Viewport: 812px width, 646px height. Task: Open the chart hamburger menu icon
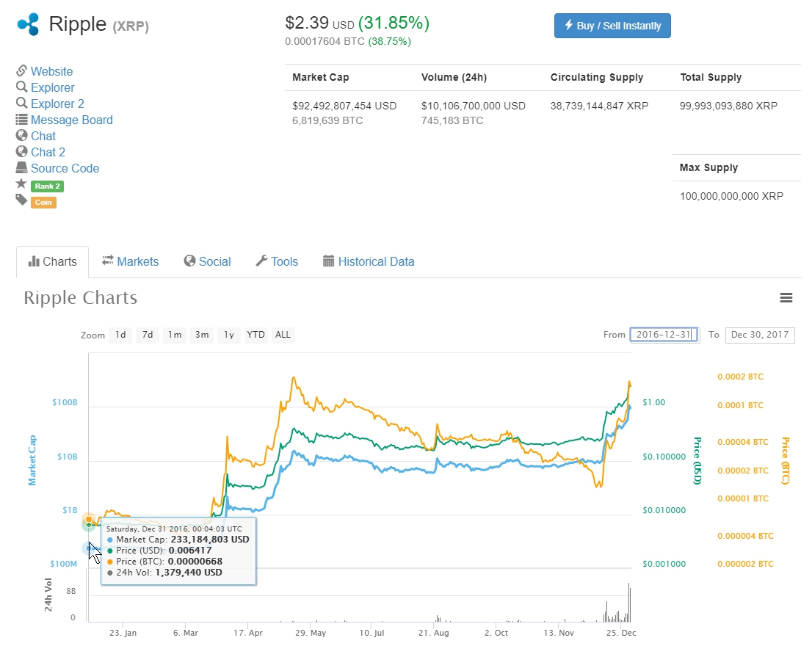point(786,298)
